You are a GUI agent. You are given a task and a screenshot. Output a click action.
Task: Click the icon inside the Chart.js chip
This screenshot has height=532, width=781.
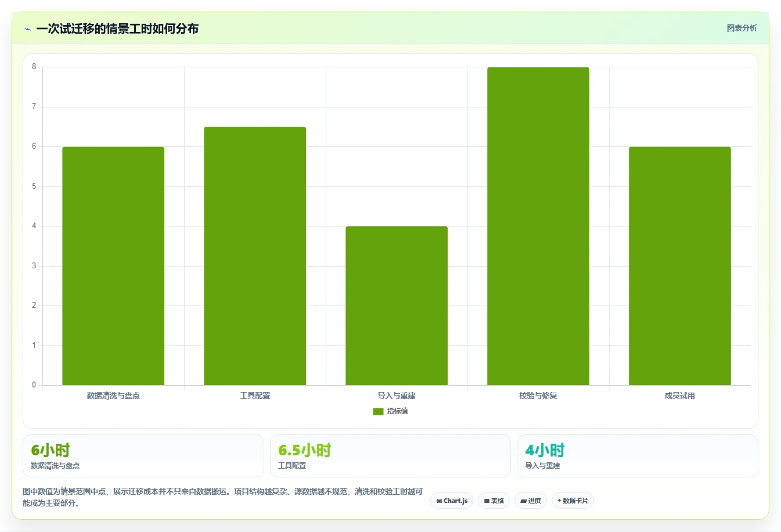(x=439, y=501)
